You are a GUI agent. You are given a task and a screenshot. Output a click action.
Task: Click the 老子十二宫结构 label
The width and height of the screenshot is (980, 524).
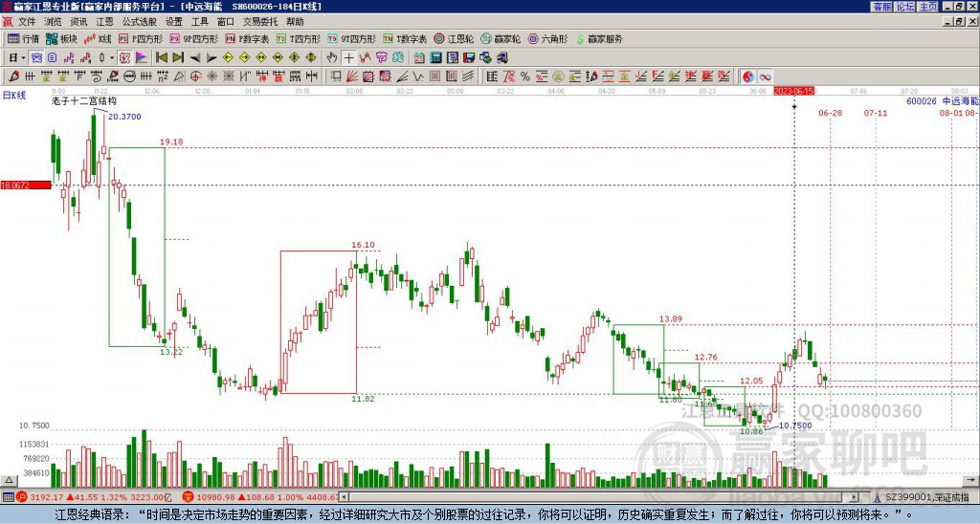point(84,100)
